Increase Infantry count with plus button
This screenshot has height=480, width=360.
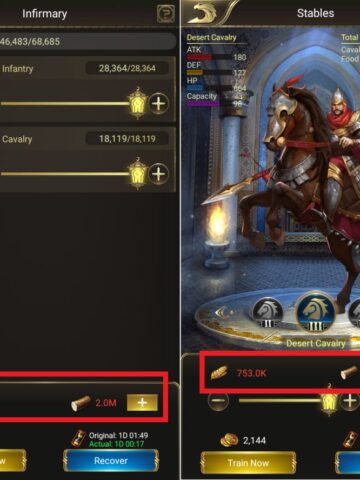158,103
